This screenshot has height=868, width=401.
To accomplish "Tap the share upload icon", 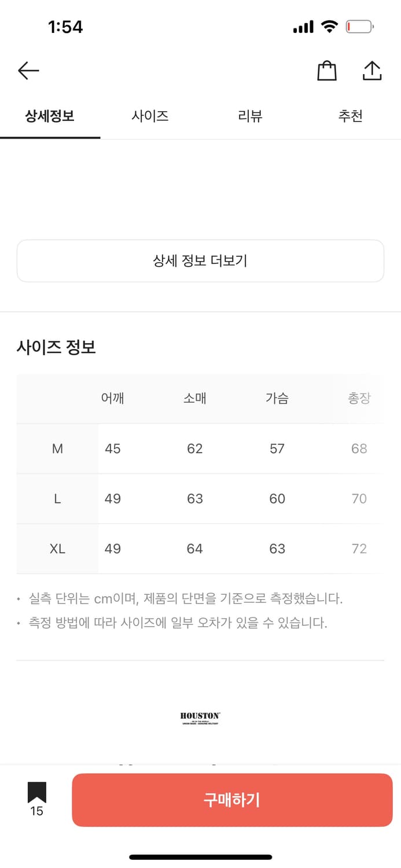I will tap(372, 71).
